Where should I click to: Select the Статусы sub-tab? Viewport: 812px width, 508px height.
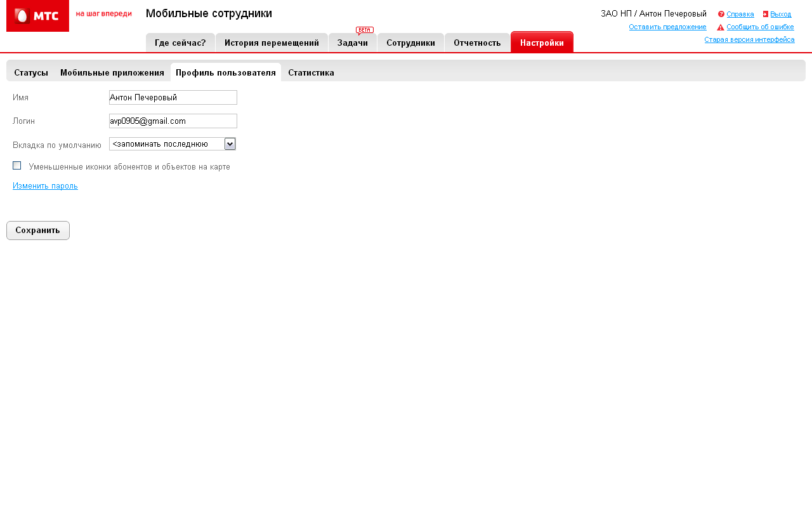click(31, 72)
